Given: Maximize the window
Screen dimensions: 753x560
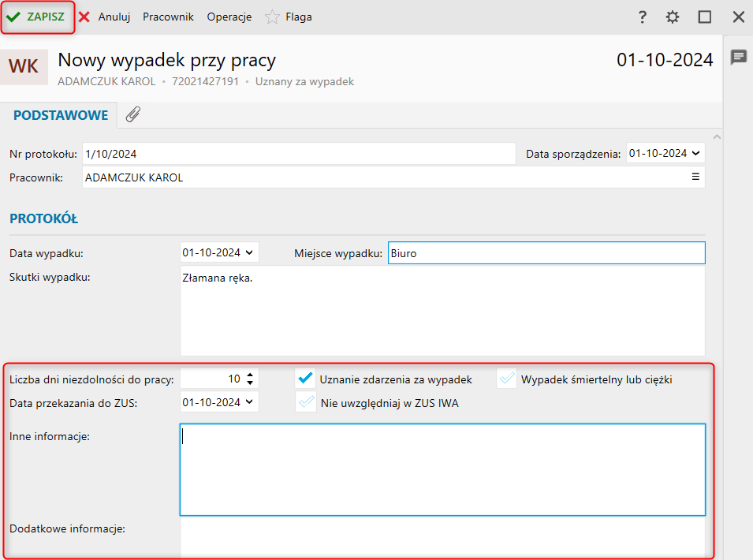Looking at the screenshot, I should click(x=704, y=17).
